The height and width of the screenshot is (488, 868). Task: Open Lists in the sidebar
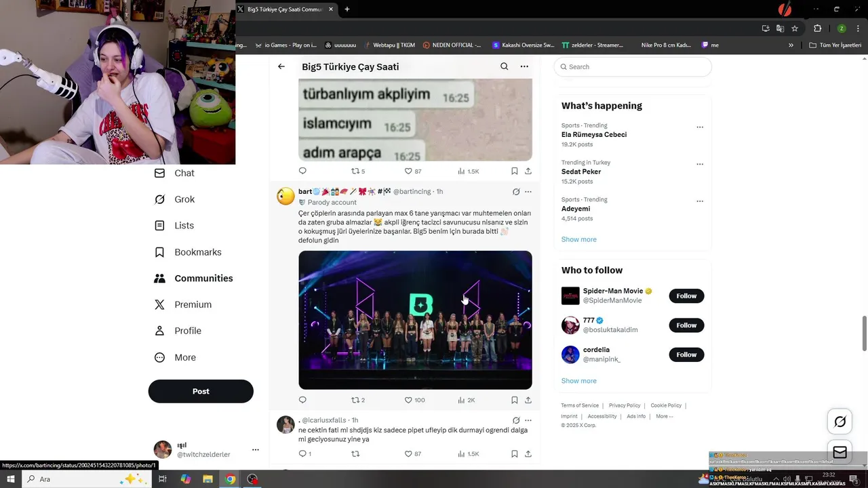[x=174, y=226]
